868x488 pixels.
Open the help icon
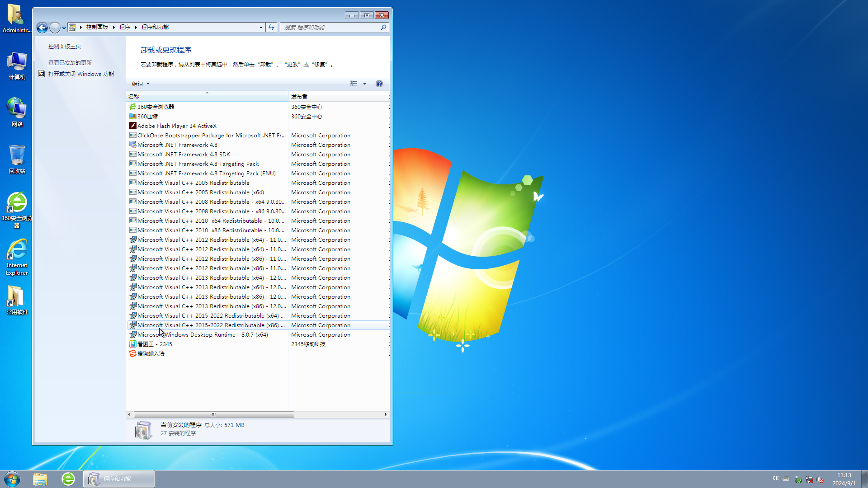click(x=379, y=84)
